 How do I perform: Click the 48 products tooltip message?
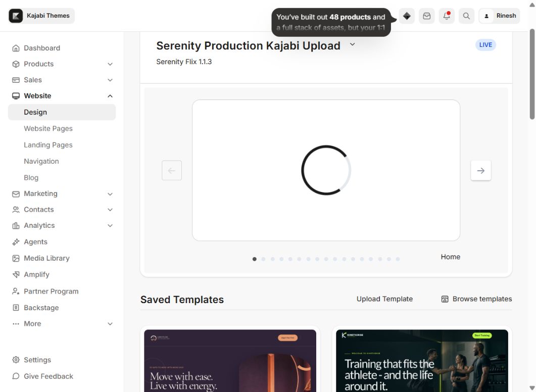(x=331, y=22)
